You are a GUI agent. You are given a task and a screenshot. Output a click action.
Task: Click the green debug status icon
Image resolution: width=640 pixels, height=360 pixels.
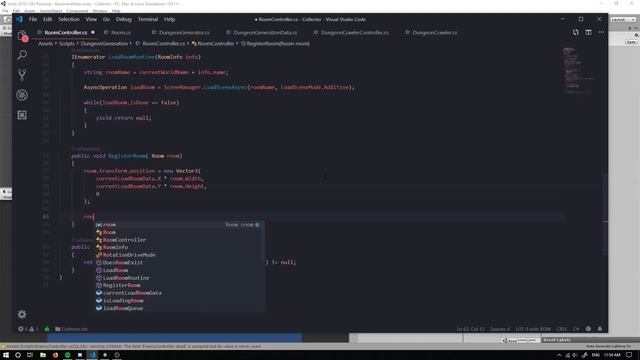[x=47, y=329]
